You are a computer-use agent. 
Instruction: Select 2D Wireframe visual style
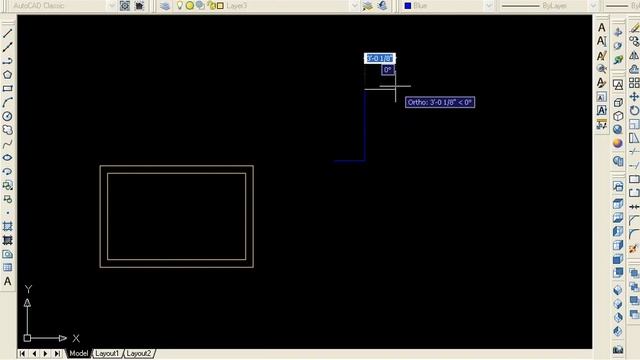(618, 85)
